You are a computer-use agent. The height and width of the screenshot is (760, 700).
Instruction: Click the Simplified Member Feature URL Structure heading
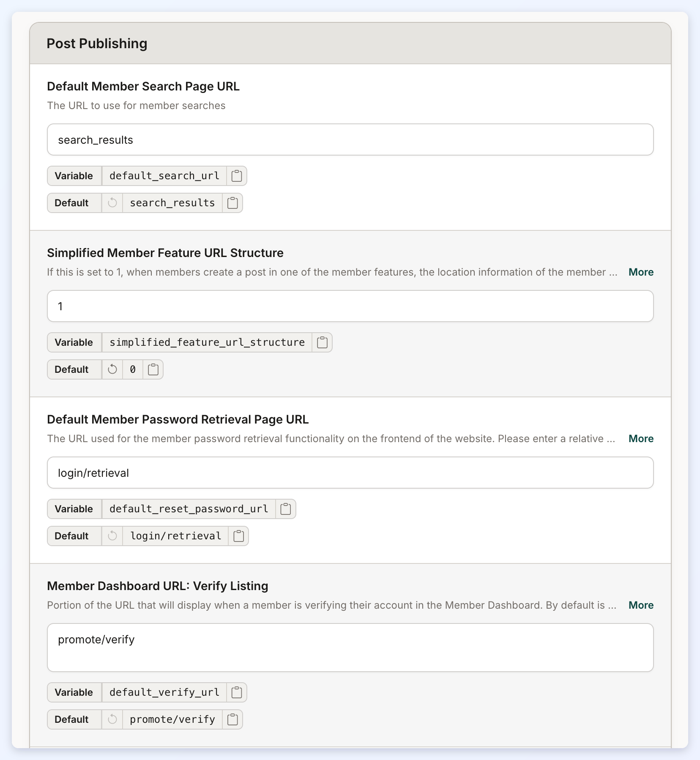pos(165,253)
